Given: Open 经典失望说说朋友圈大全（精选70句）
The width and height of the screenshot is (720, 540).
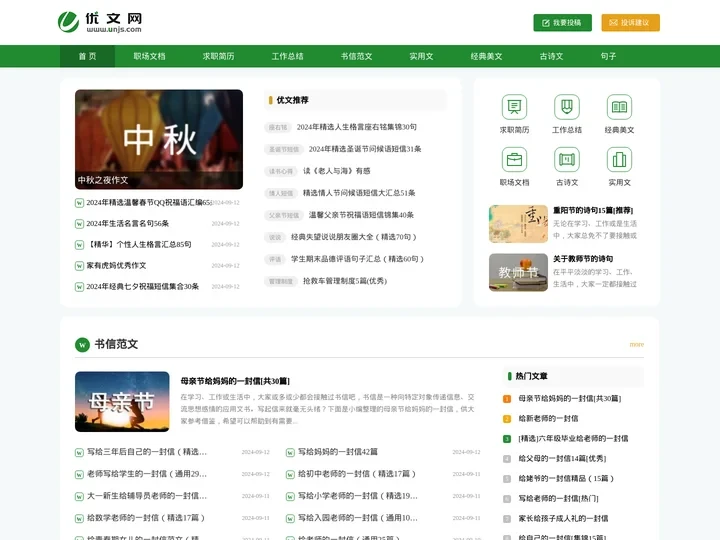Looking at the screenshot, I should click(x=354, y=237).
